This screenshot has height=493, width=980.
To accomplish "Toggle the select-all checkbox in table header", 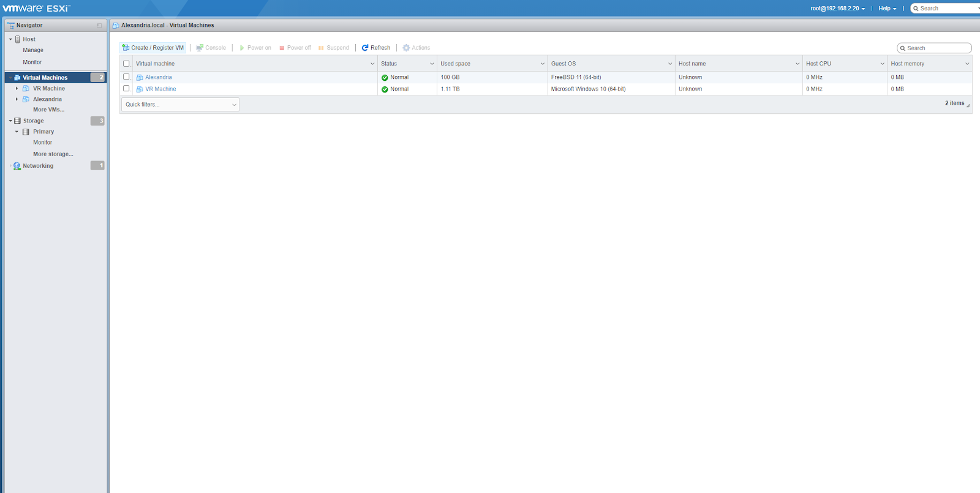I will click(x=126, y=64).
